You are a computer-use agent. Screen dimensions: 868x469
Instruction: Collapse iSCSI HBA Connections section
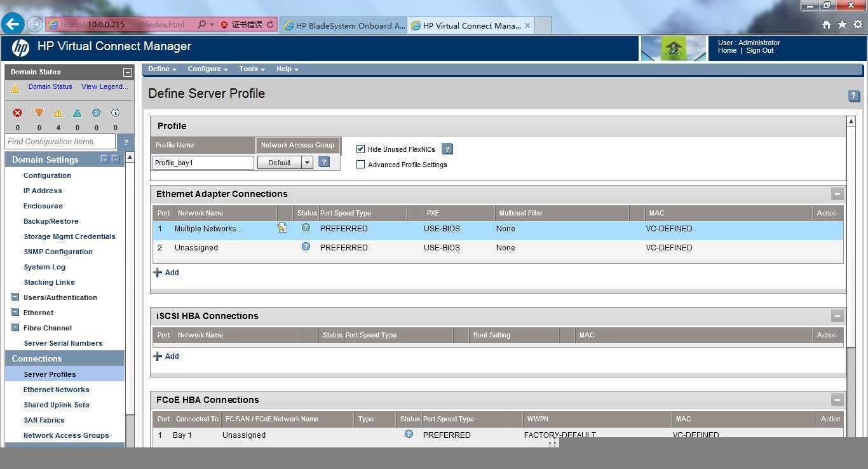coord(837,316)
